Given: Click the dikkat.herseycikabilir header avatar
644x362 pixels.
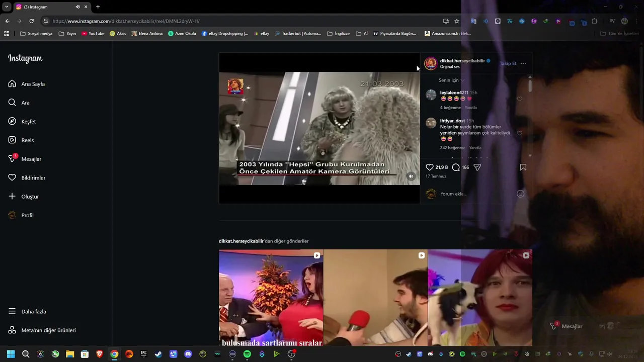Looking at the screenshot, I should [x=431, y=63].
